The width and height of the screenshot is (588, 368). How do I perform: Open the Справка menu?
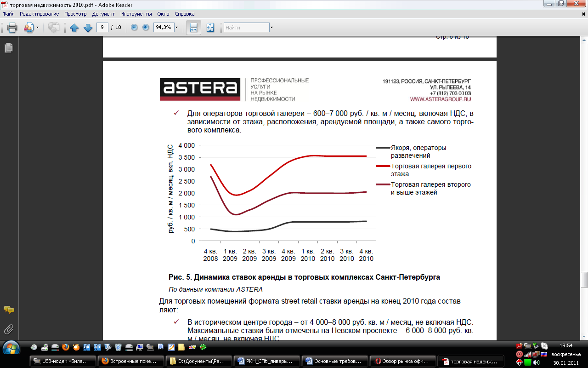pos(185,14)
